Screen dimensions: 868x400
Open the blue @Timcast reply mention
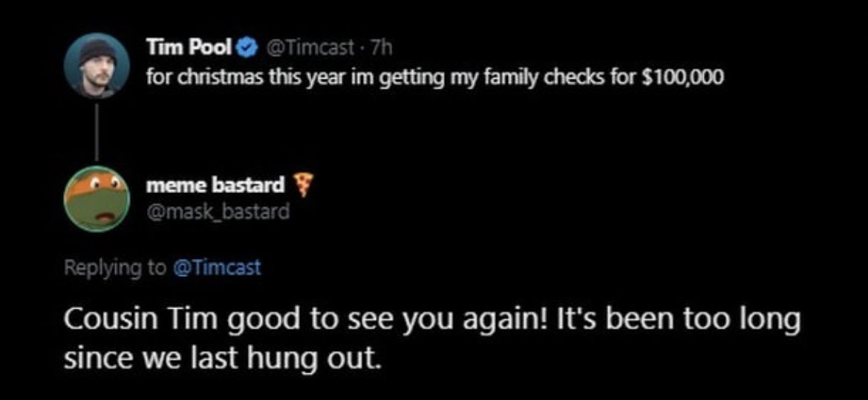click(x=217, y=269)
